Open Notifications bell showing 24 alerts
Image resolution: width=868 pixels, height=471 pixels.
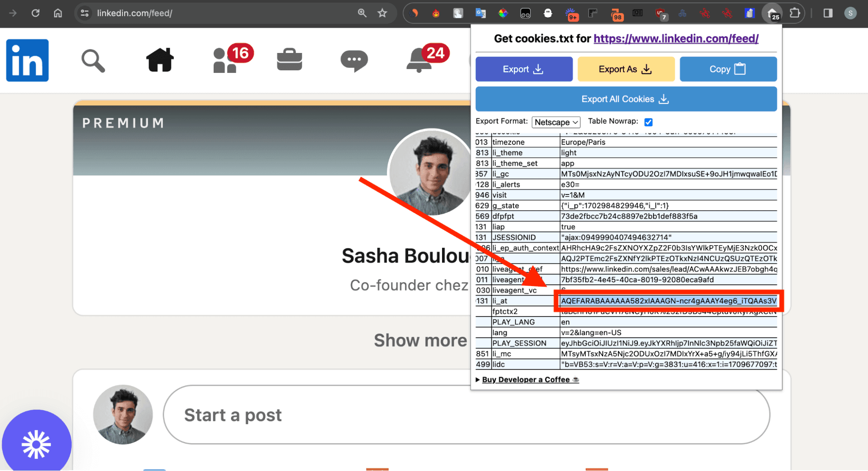[x=418, y=61]
